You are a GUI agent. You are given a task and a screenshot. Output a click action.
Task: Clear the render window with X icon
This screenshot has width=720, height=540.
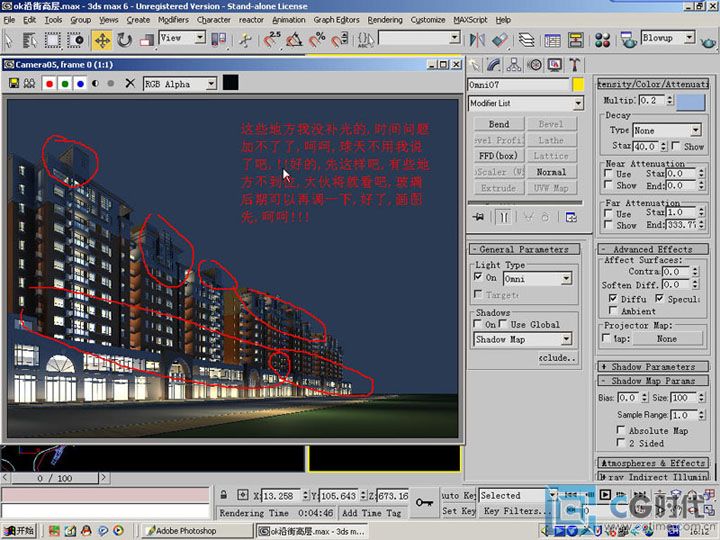pos(130,83)
